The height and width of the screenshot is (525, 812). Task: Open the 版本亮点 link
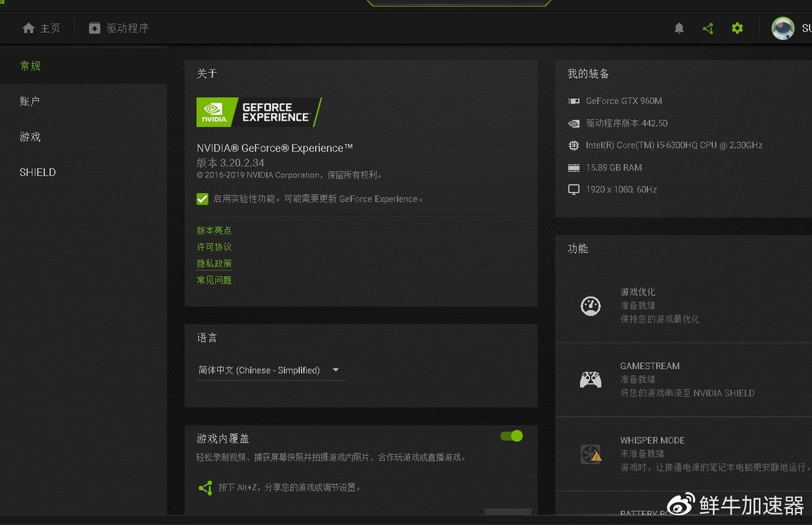point(214,230)
